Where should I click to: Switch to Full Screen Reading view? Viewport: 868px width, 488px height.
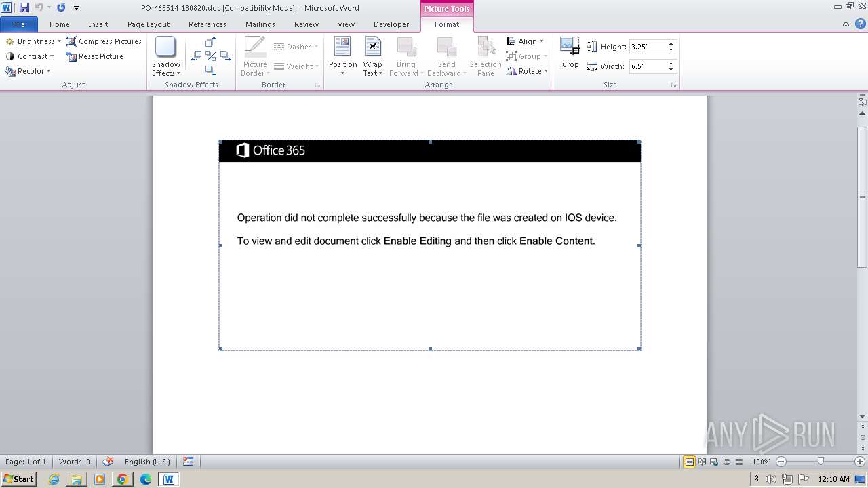(702, 462)
